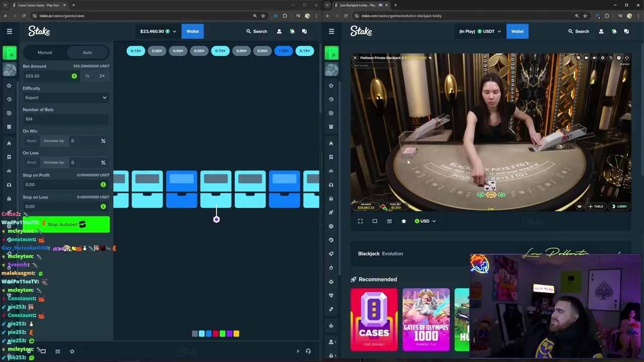Viewport: 644px width, 362px height.
Task: Open Recent clock icon in Cases sidebar
Action: click(9, 99)
